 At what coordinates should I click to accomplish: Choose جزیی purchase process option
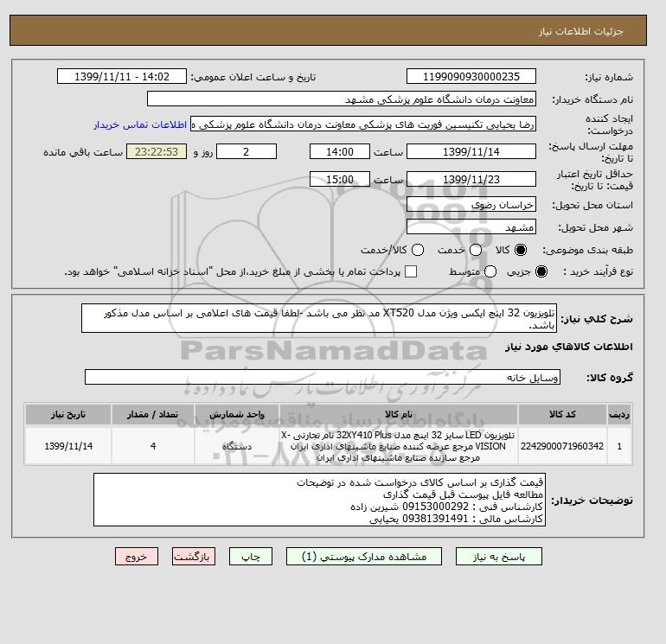click(x=541, y=271)
